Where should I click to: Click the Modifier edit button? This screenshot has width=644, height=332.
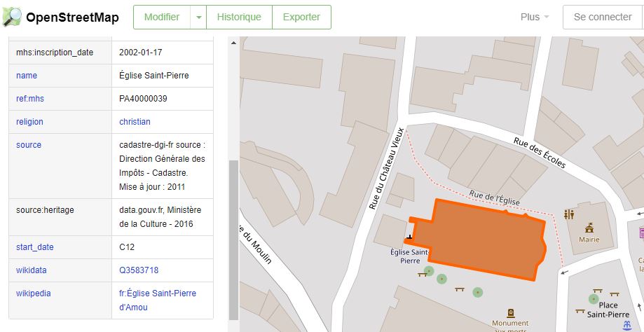(162, 18)
